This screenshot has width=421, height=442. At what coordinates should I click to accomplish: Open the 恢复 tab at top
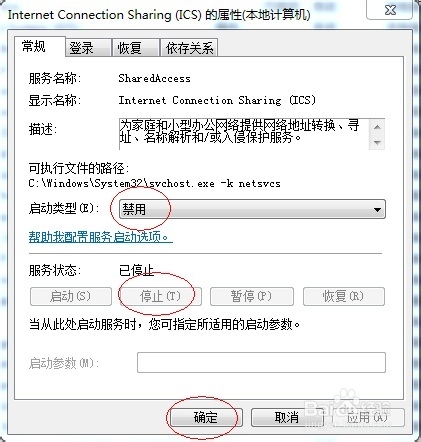pyautogui.click(x=135, y=48)
